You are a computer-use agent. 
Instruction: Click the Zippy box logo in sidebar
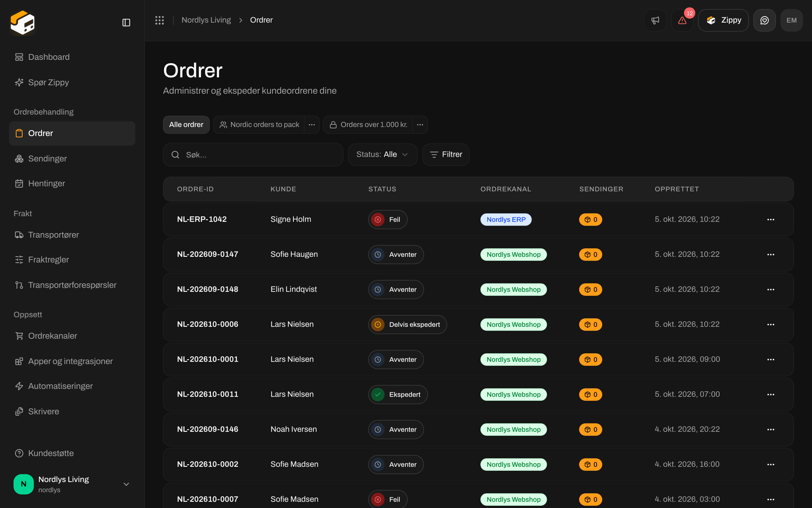(23, 23)
